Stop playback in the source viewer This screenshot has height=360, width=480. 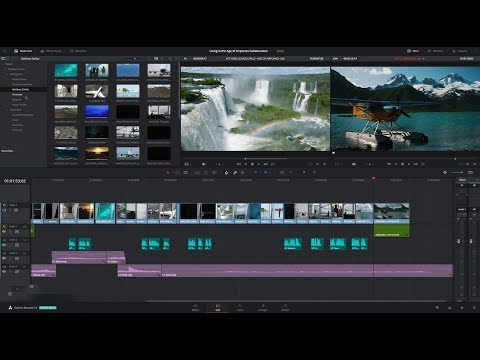252,164
